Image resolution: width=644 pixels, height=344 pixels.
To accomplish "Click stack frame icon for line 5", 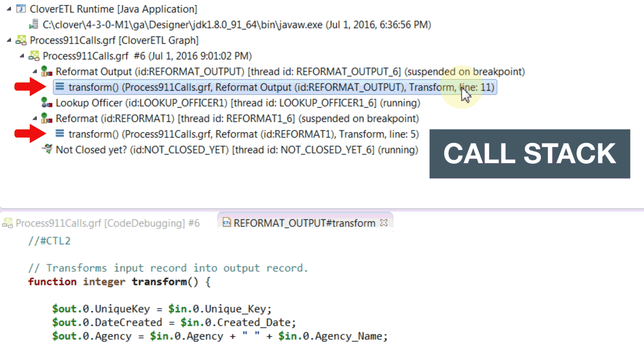I will pyautogui.click(x=60, y=134).
